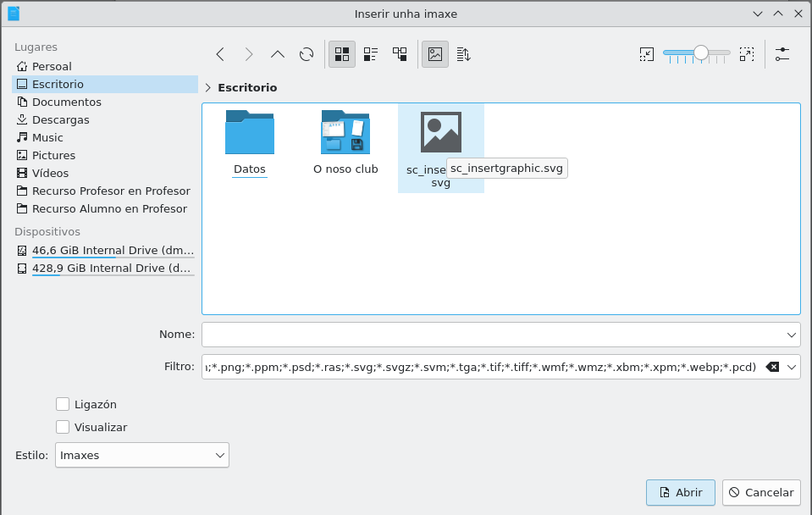This screenshot has width=812, height=515.
Task: Click the zoom in icon right of the slider
Action: point(747,54)
